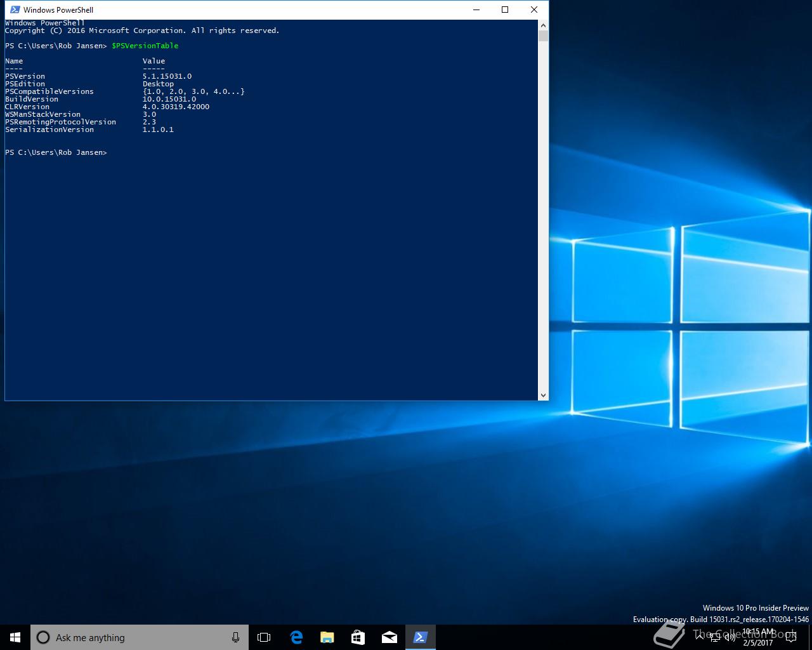The width and height of the screenshot is (812, 650).
Task: Open Task View from the taskbar
Action: tap(264, 637)
